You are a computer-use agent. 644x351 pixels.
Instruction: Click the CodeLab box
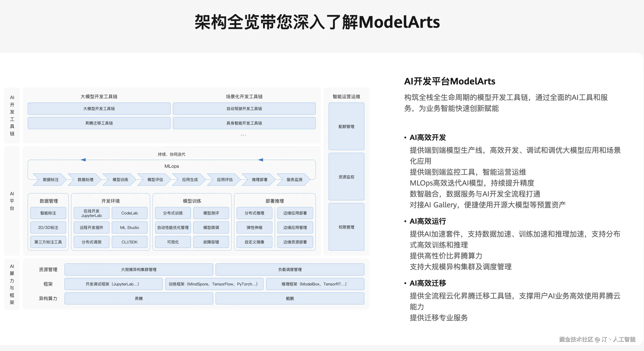[129, 213]
